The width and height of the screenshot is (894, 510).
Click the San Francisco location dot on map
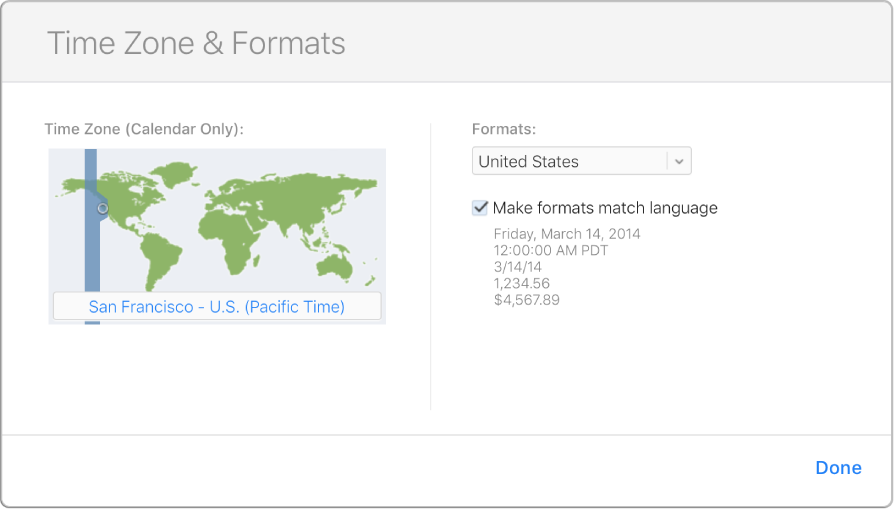point(102,208)
